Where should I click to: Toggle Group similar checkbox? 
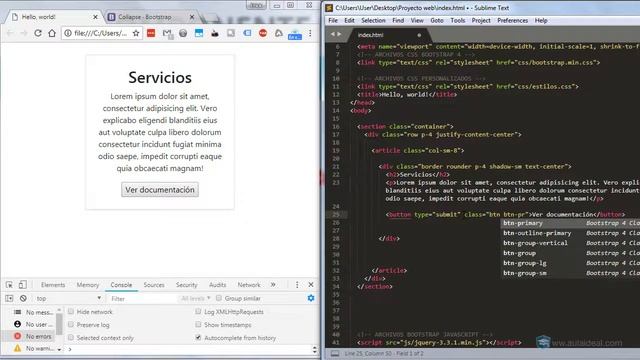pos(219,298)
